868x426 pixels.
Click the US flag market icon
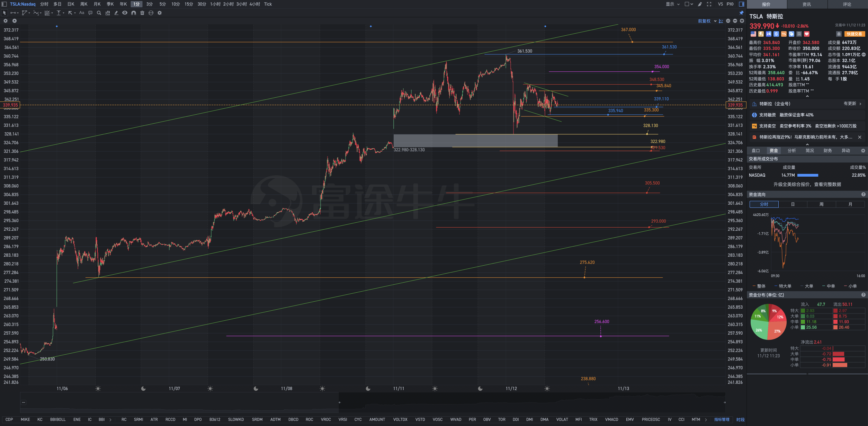(753, 34)
